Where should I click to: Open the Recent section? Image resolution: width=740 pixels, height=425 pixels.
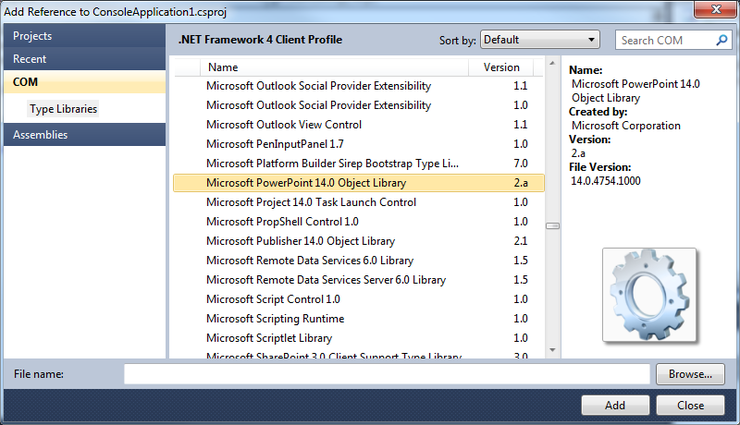tap(85, 59)
